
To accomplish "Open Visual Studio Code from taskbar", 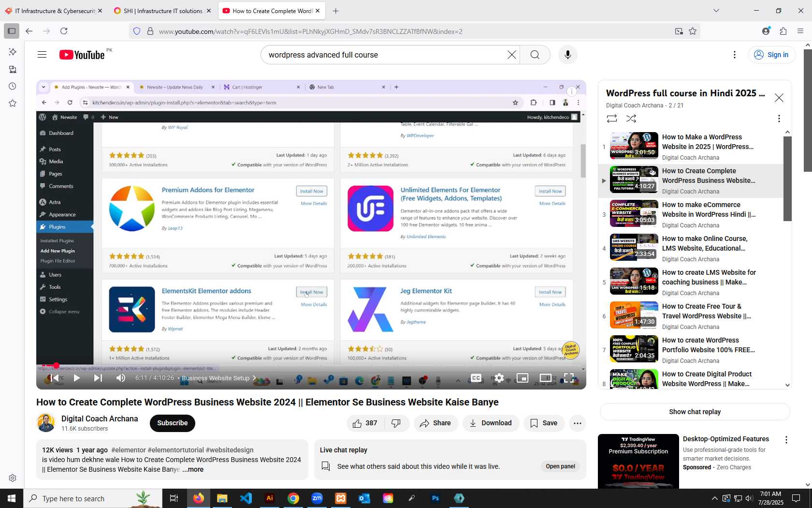I will pos(246,498).
